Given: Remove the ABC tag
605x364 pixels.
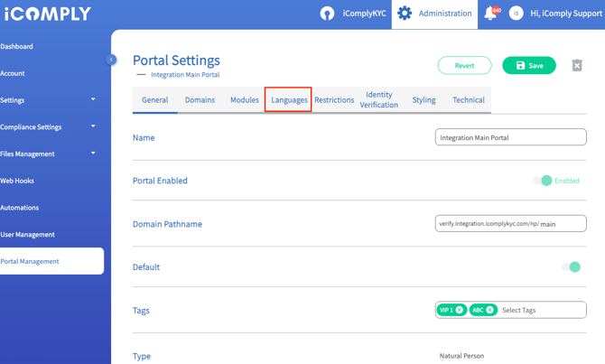Looking at the screenshot, I should pyautogui.click(x=490, y=310).
